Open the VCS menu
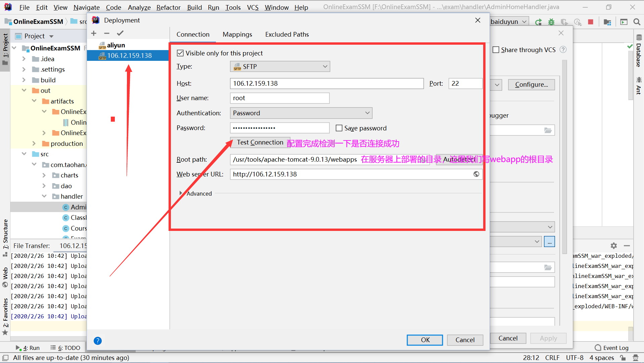This screenshot has width=644, height=363. tap(253, 7)
